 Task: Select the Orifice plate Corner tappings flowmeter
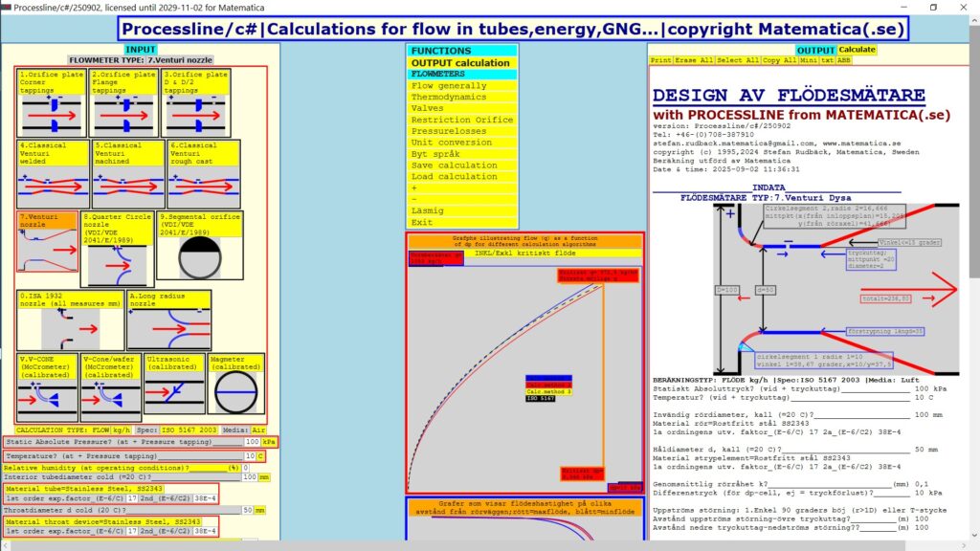coord(53,102)
